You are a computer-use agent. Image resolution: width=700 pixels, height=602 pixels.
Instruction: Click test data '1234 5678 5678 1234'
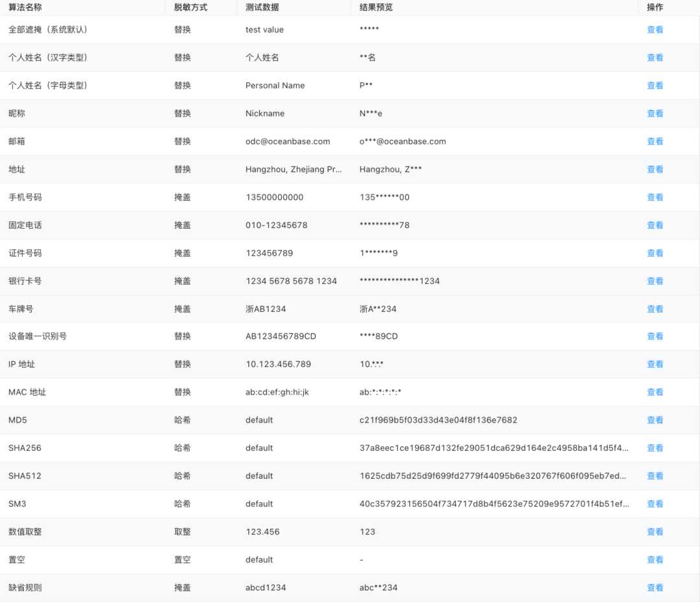(x=291, y=281)
